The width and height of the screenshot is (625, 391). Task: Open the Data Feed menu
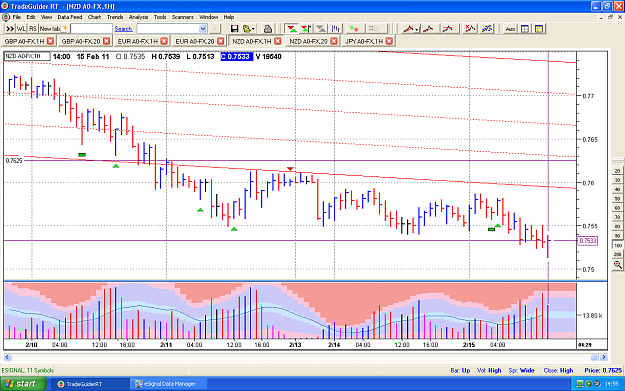click(70, 17)
